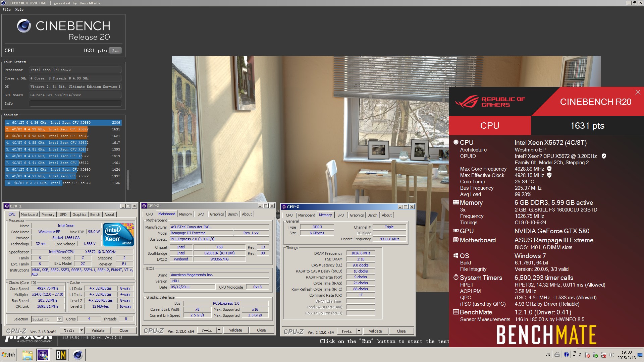Image resolution: width=644 pixels, height=362 pixels.
Task: Open Mainboard tab in first CPU-Z window
Action: coord(29,215)
